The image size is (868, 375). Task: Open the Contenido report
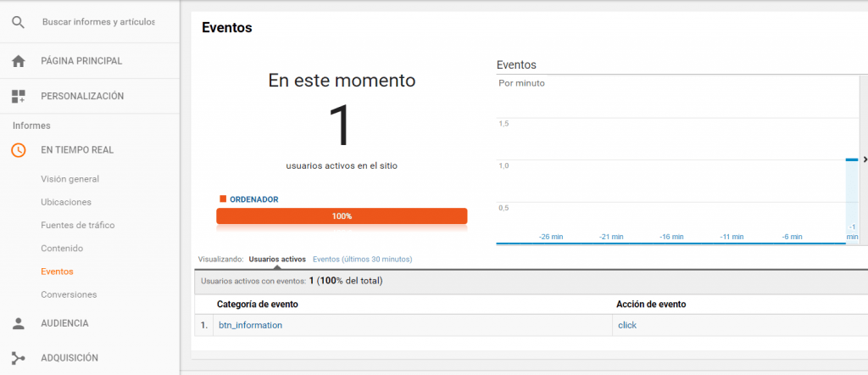pos(62,248)
